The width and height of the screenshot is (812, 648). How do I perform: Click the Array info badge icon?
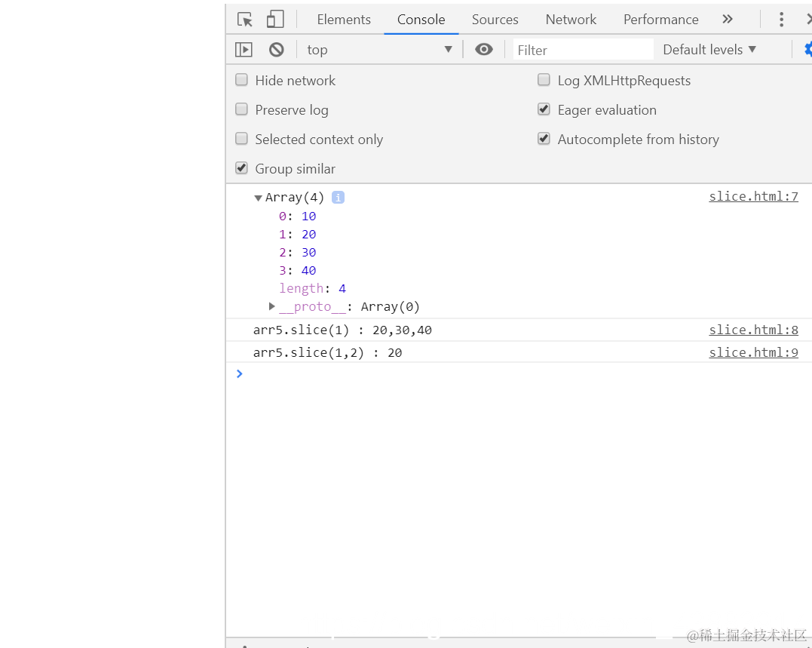pyautogui.click(x=339, y=198)
